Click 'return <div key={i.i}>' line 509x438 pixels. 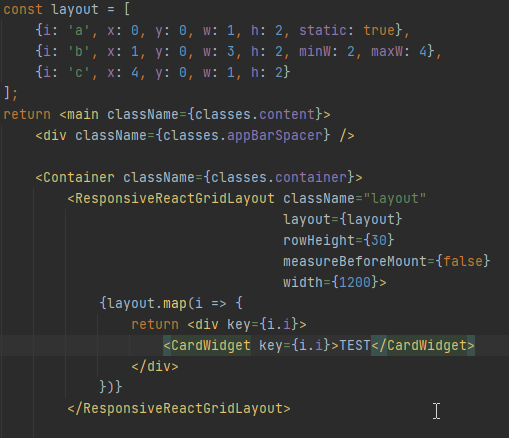click(x=219, y=325)
